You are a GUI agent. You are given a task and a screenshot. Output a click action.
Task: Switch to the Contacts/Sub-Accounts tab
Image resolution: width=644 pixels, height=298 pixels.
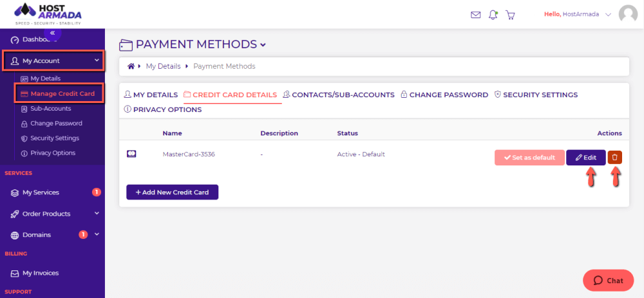pyautogui.click(x=339, y=95)
